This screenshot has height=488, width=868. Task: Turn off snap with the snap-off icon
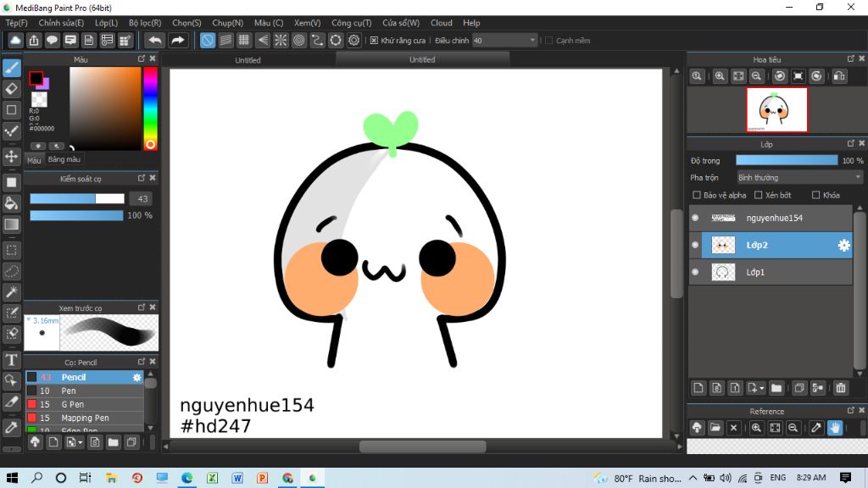(208, 41)
